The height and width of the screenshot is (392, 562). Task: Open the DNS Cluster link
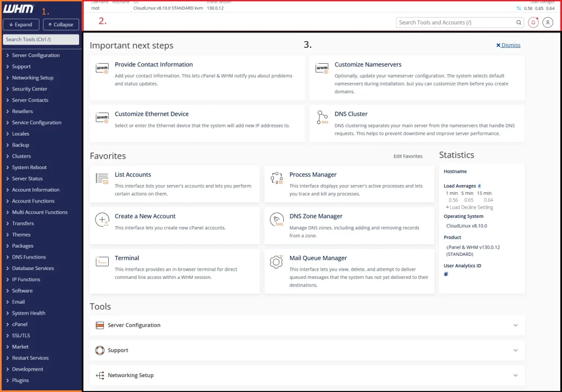351,114
